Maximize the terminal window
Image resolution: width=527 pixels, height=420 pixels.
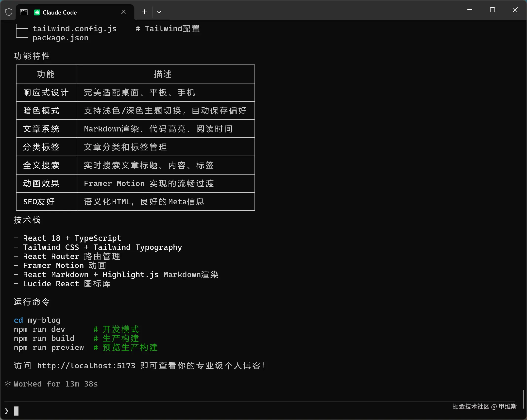coord(492,10)
